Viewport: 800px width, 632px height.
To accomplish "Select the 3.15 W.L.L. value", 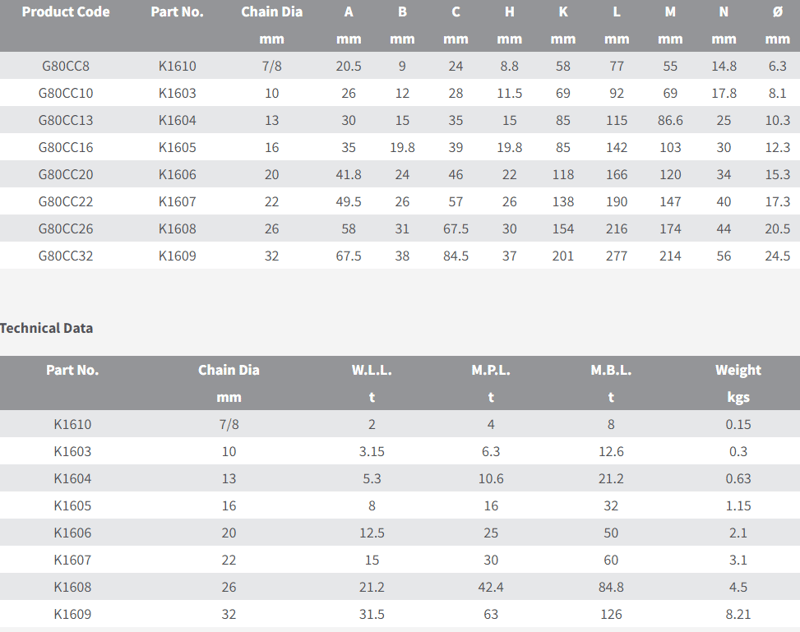I will coord(371,451).
